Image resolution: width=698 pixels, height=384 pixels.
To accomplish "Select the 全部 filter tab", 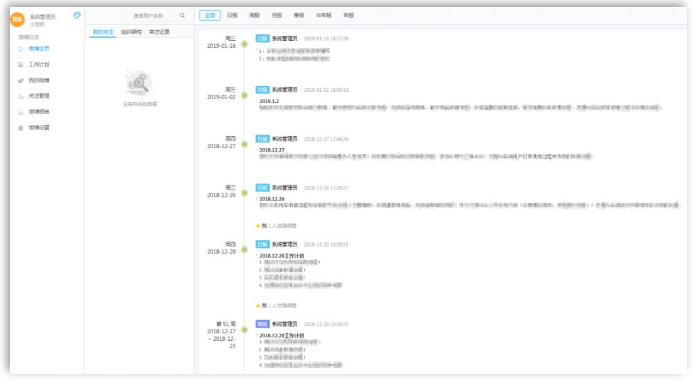I will (x=210, y=16).
